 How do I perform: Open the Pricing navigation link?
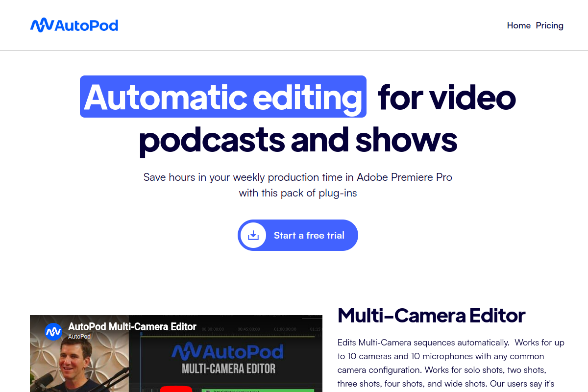[549, 25]
